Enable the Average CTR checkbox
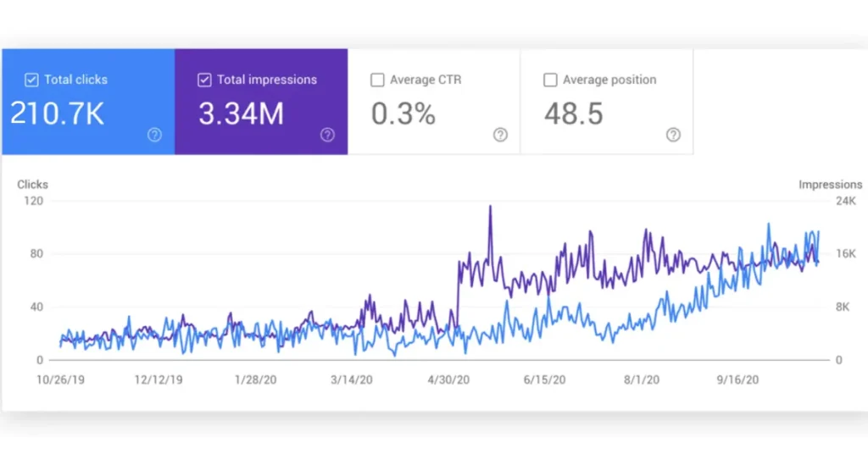Viewport: 868px width, 454px height. 377,80
